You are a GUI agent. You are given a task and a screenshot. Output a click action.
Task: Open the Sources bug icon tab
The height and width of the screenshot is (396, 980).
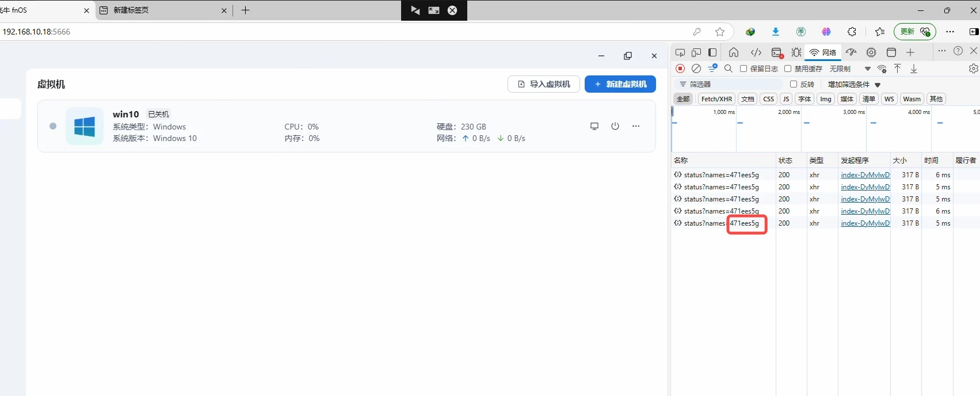point(796,52)
